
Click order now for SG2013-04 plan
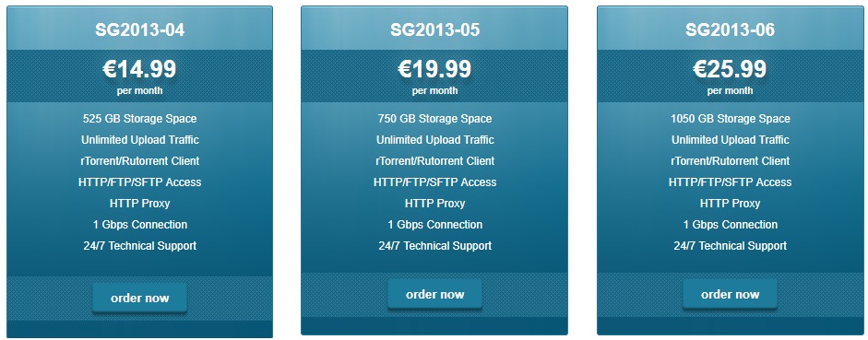(139, 298)
